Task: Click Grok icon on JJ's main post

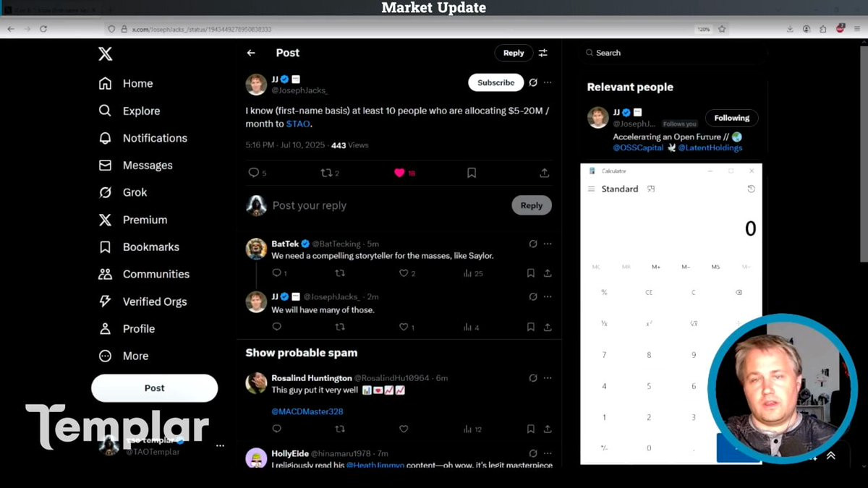Action: coord(533,82)
